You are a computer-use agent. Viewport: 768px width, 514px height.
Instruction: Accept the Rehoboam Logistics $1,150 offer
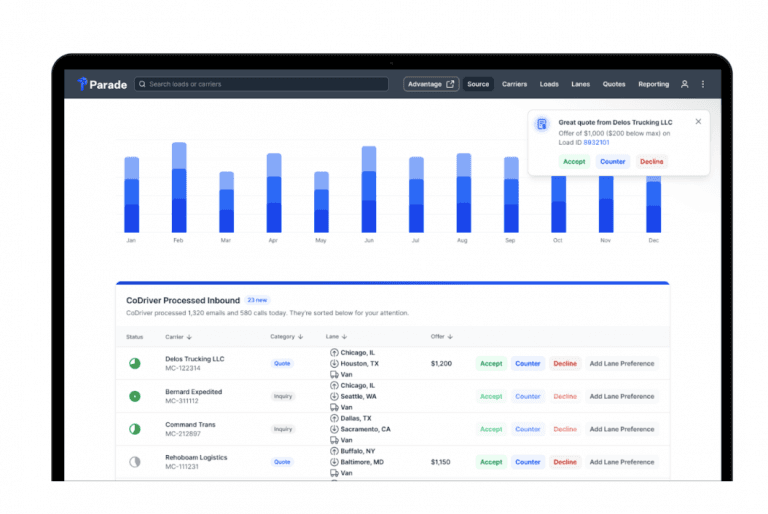tap(491, 462)
